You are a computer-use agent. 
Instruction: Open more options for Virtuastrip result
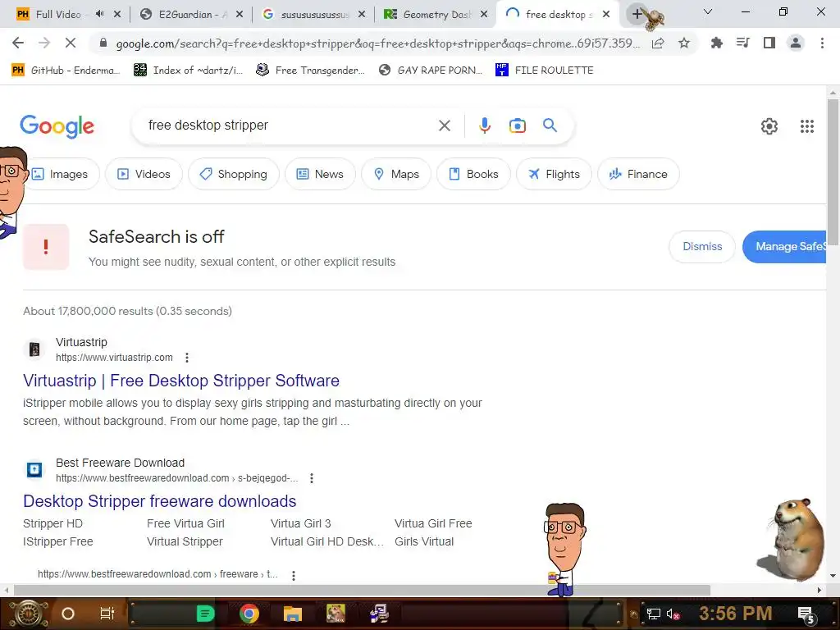186,358
